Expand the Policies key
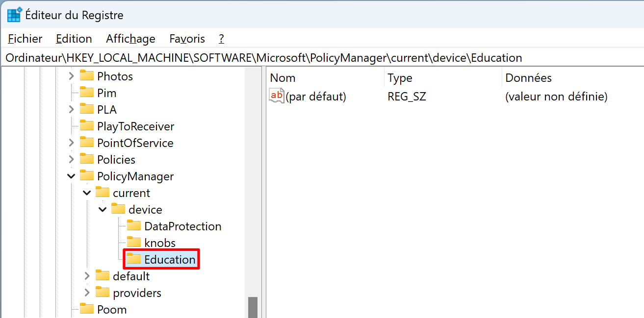The width and height of the screenshot is (644, 318). click(71, 159)
